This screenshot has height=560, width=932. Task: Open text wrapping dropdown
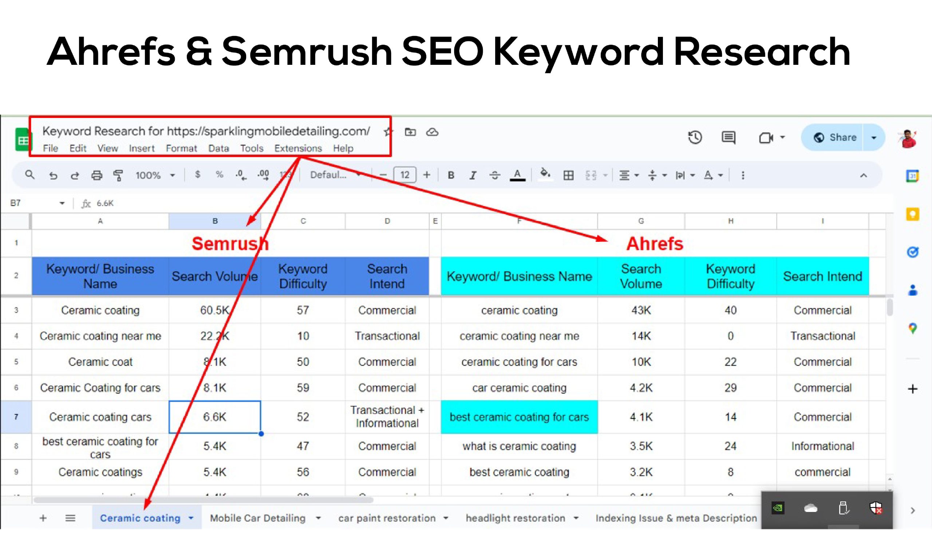685,175
